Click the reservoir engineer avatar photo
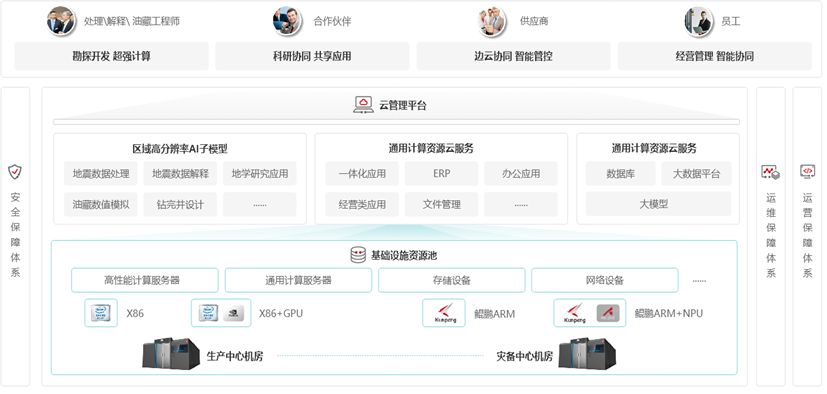827x394 pixels. click(x=61, y=21)
